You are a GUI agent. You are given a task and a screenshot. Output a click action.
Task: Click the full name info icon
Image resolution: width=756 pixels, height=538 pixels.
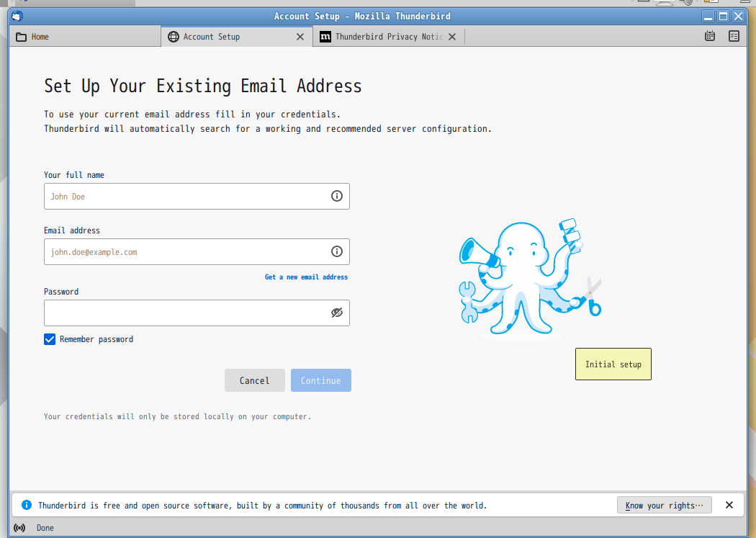336,196
